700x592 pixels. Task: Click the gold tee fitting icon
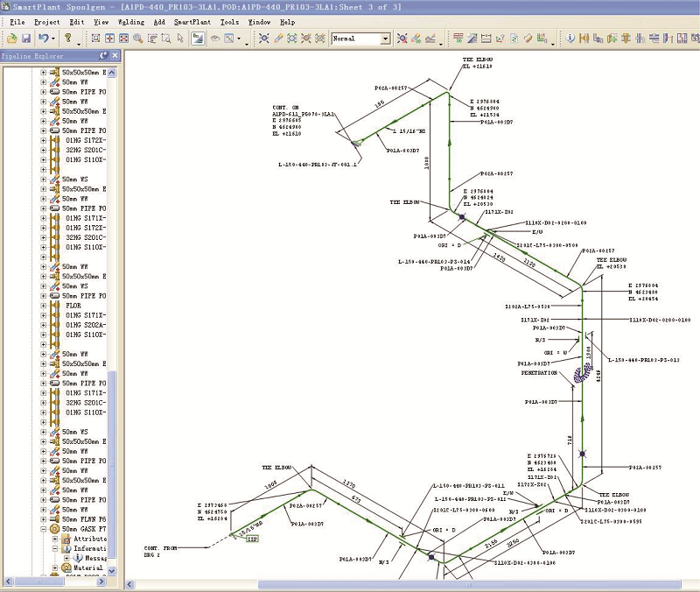point(626,39)
